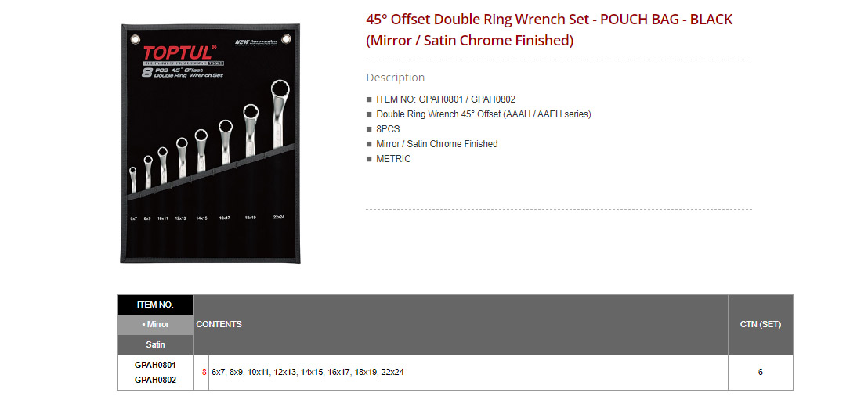Click the red piece count 8
Viewport: 868px width, 404px height.
click(204, 373)
